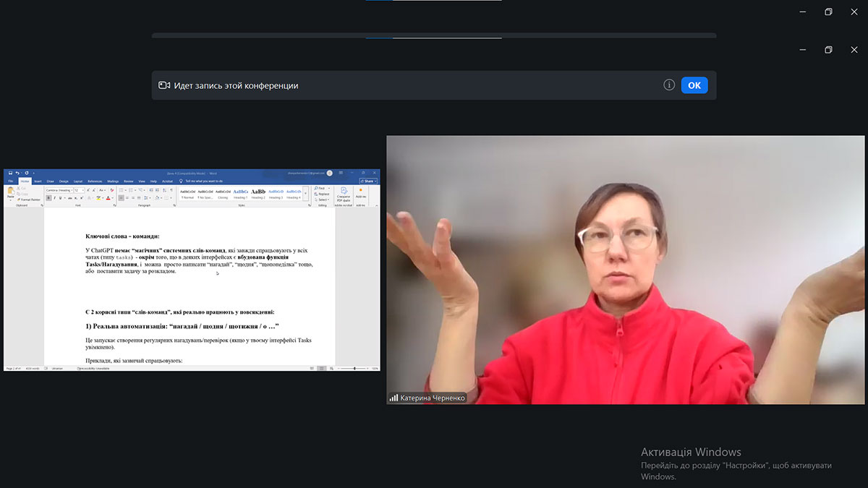Open the font size dropdown
Screen dimensions: 868x488
[78, 190]
